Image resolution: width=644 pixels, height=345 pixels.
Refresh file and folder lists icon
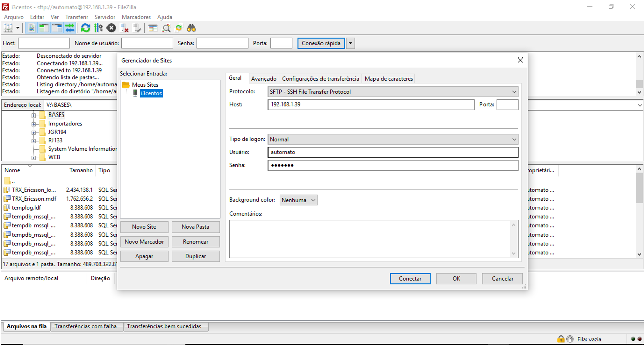(86, 28)
